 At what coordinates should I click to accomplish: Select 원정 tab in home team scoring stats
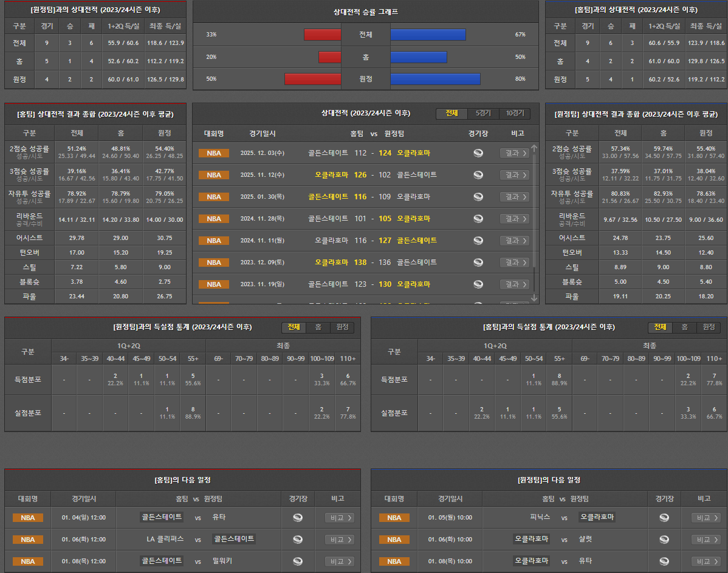click(708, 328)
